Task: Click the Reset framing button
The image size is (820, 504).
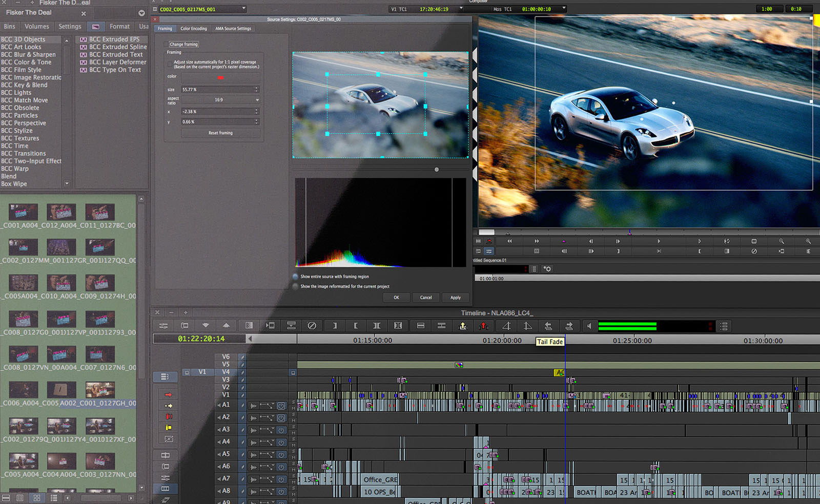Action: 220,133
